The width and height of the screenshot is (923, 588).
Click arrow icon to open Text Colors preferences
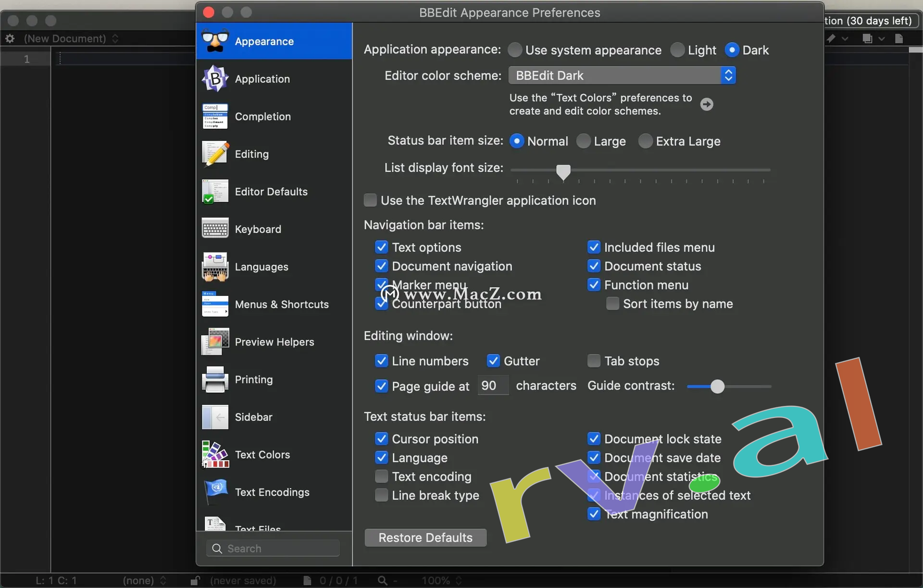(x=707, y=104)
